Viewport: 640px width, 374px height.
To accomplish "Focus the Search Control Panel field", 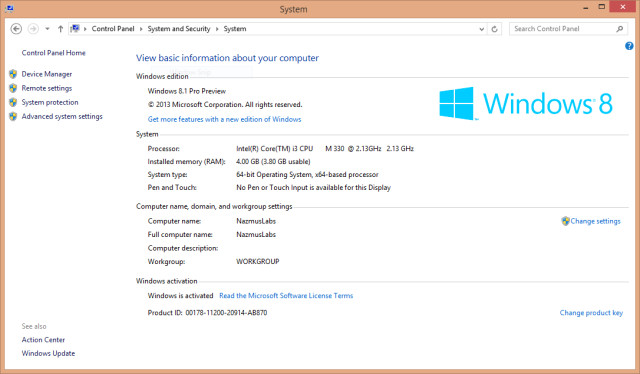I will tap(563, 29).
